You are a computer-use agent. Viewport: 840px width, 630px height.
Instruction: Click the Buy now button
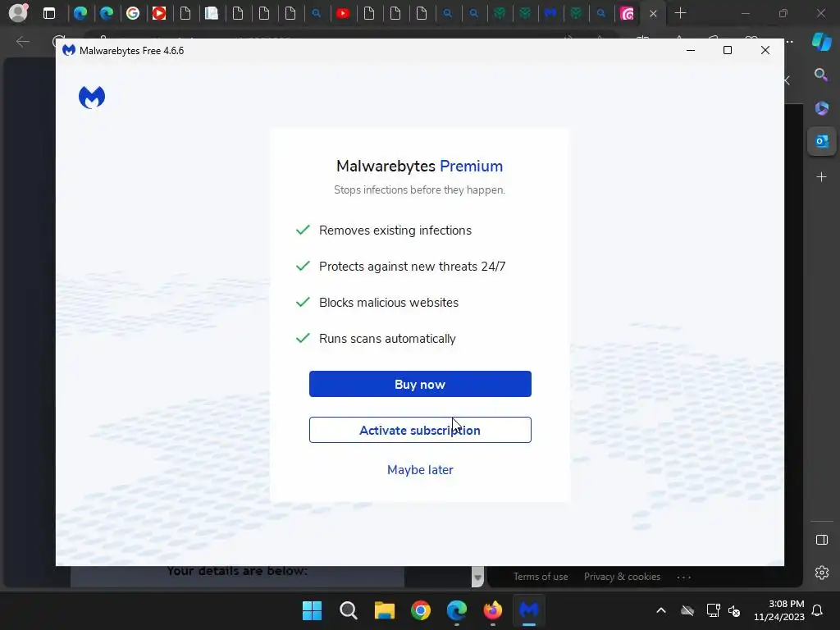(420, 384)
